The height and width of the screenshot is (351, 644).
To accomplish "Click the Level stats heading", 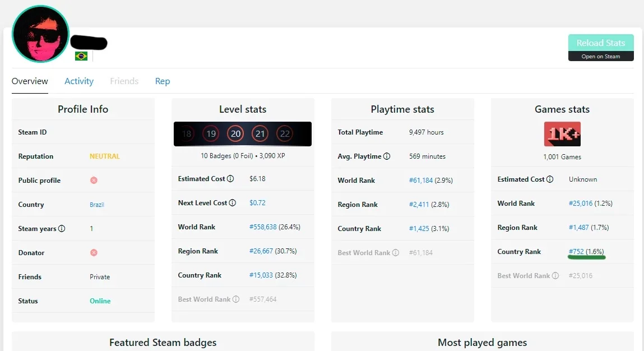I will (243, 109).
